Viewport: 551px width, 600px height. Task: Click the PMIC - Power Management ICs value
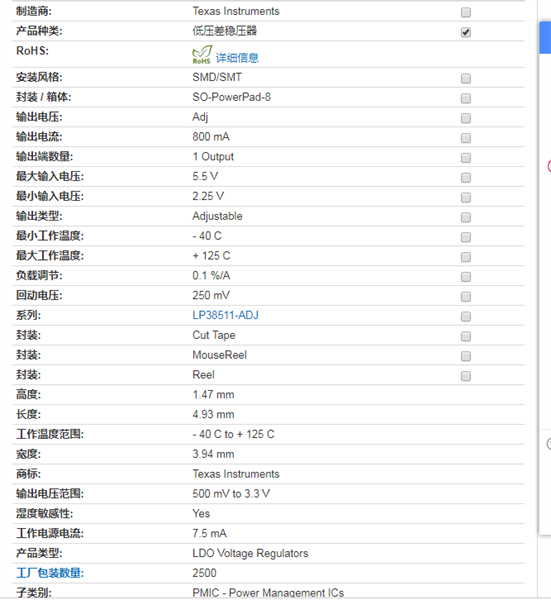[268, 593]
